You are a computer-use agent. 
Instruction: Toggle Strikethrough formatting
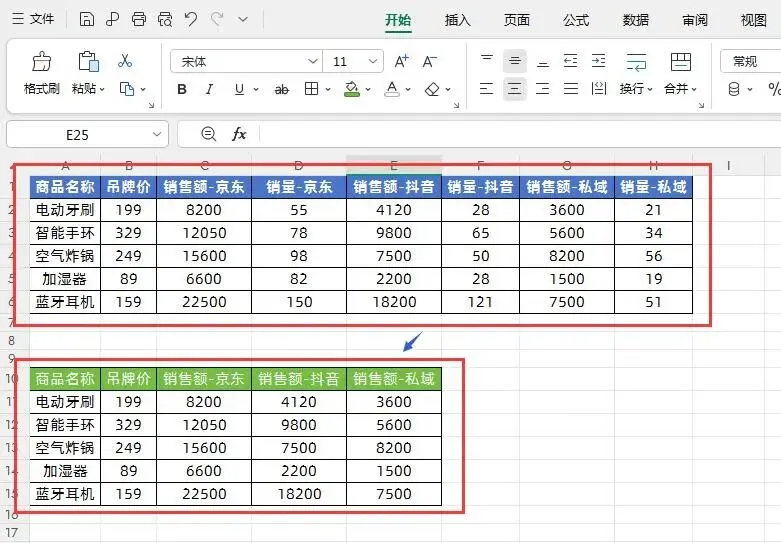click(282, 89)
